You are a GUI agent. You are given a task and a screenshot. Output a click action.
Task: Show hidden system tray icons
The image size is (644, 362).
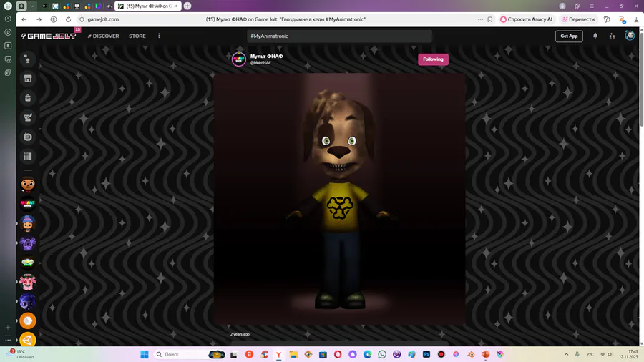click(x=567, y=354)
